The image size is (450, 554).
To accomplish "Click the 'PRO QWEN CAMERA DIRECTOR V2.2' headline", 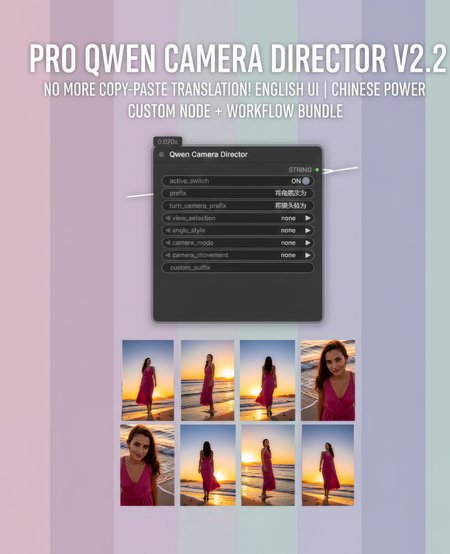I will click(x=238, y=58).
